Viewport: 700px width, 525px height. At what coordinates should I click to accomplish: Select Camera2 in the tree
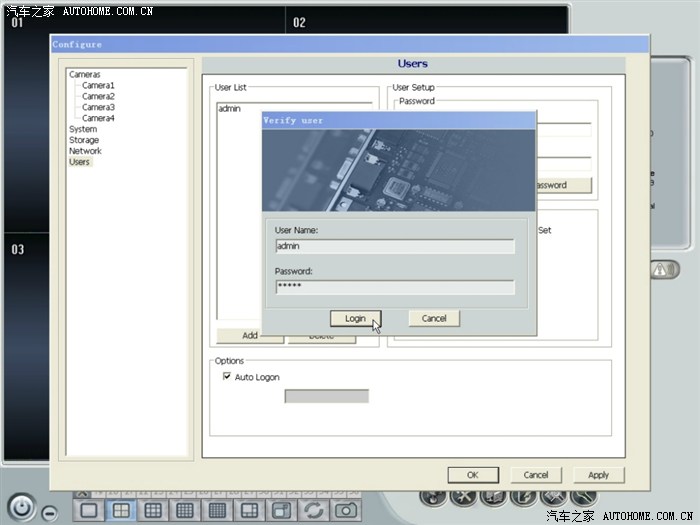(x=98, y=96)
